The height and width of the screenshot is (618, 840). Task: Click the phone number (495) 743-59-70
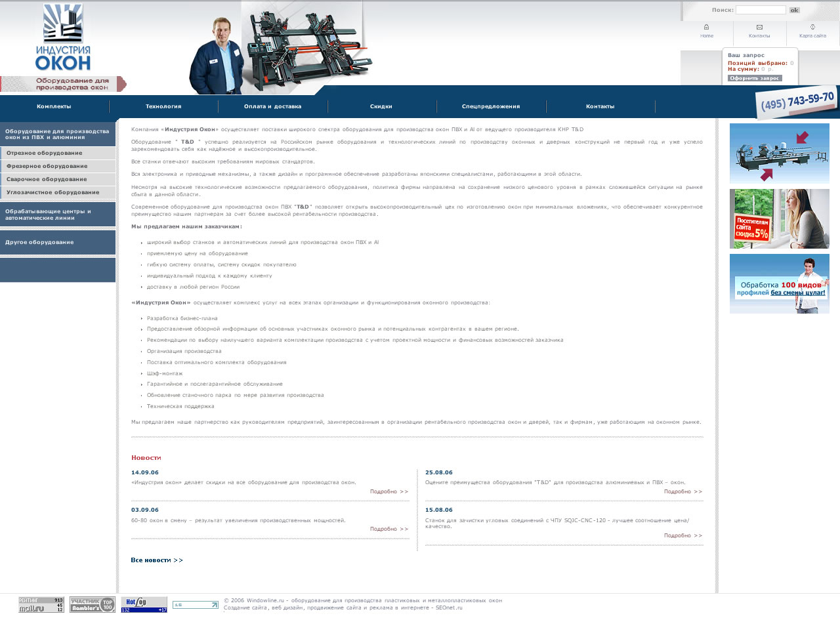pyautogui.click(x=797, y=102)
